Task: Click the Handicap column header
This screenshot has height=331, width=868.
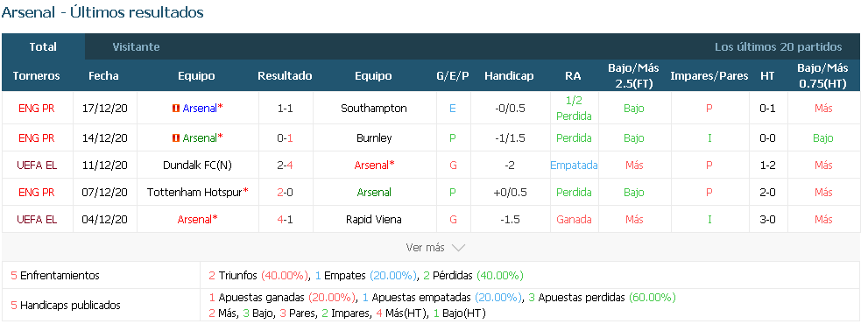Action: coord(509,76)
